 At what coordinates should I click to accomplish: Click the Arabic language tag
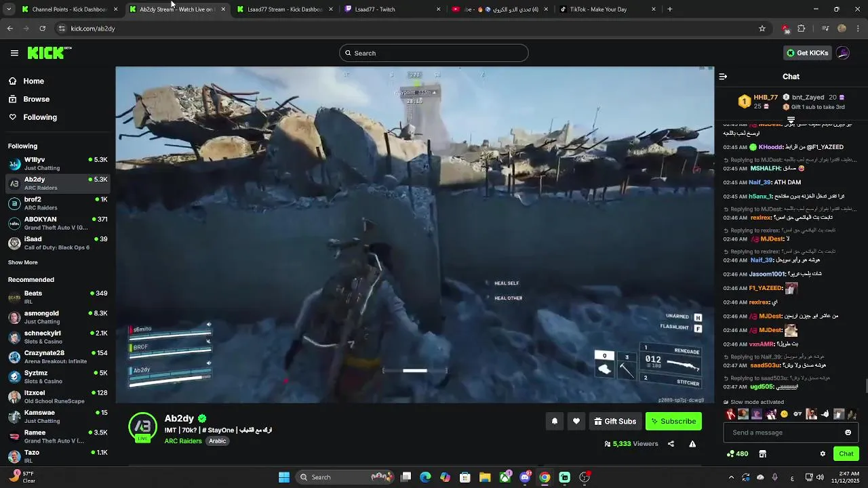pos(218,441)
